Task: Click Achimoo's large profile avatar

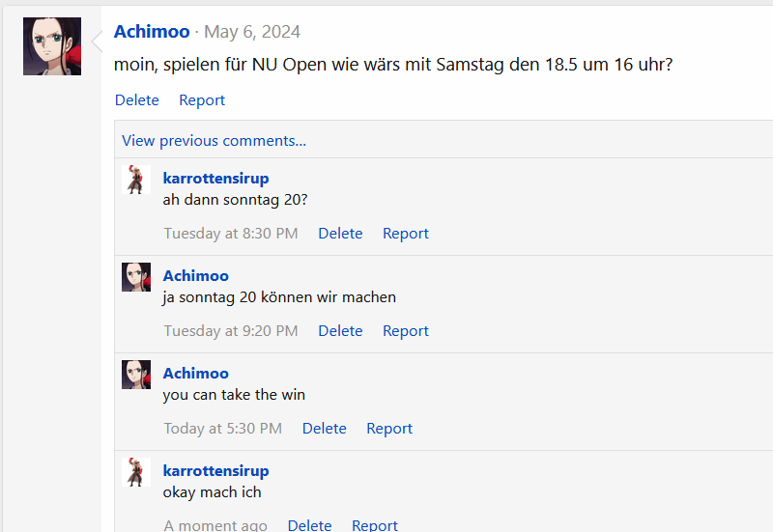Action: tap(52, 46)
